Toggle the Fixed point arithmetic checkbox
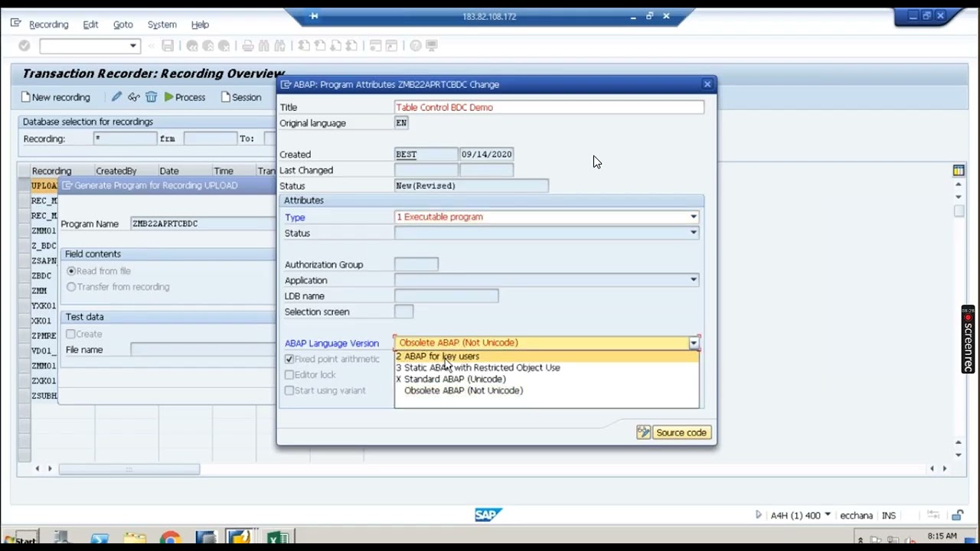 289,359
